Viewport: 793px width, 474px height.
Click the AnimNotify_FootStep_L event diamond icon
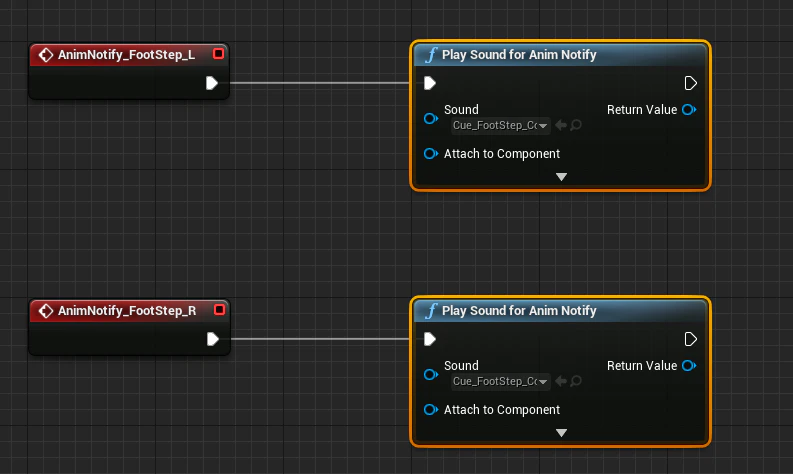(x=46, y=55)
